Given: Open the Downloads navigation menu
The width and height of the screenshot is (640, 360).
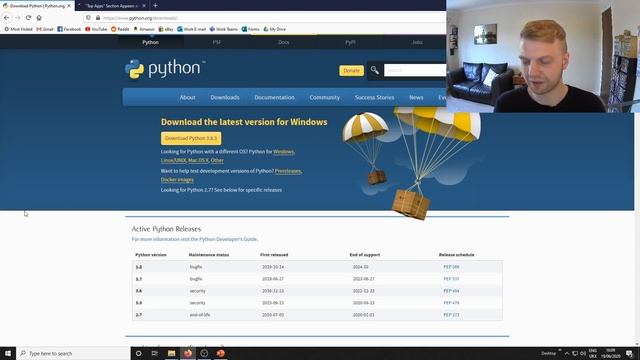Looking at the screenshot, I should point(225,98).
